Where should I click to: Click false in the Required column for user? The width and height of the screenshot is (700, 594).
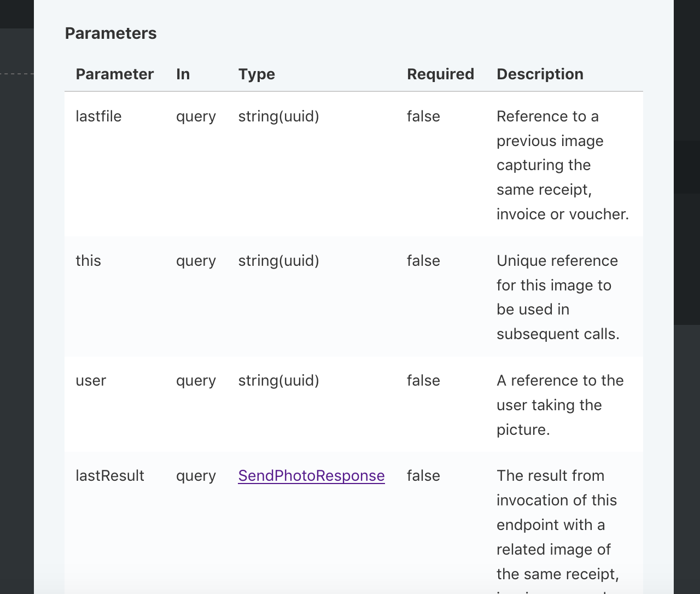(x=423, y=381)
